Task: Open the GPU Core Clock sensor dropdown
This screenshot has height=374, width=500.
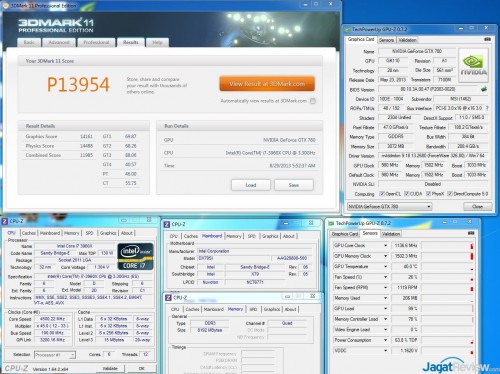Action: click(x=386, y=246)
